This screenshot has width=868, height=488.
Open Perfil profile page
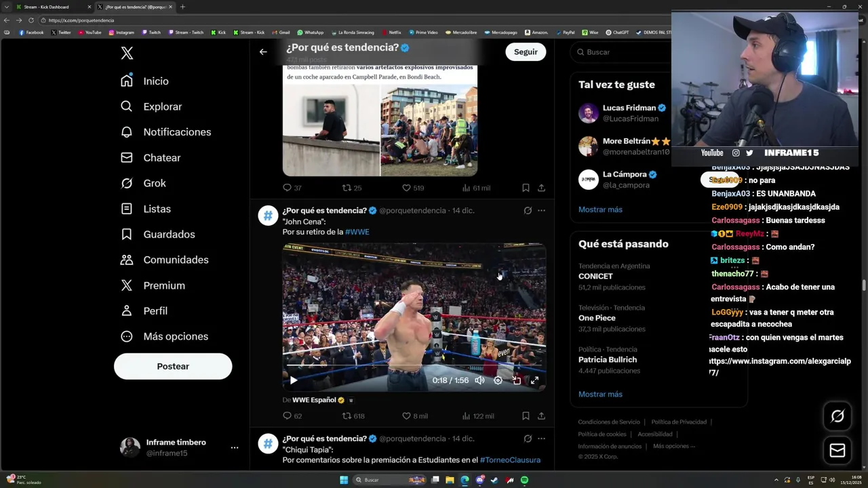144,310
